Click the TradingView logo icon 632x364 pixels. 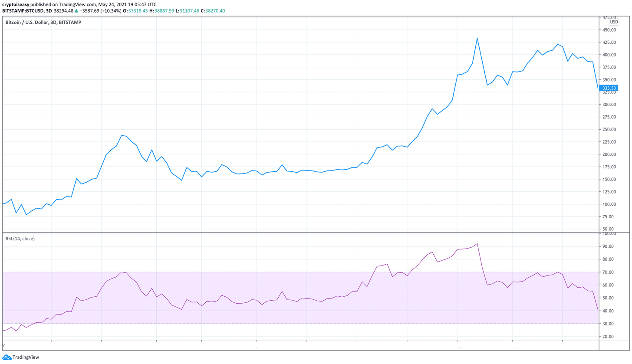7,357
